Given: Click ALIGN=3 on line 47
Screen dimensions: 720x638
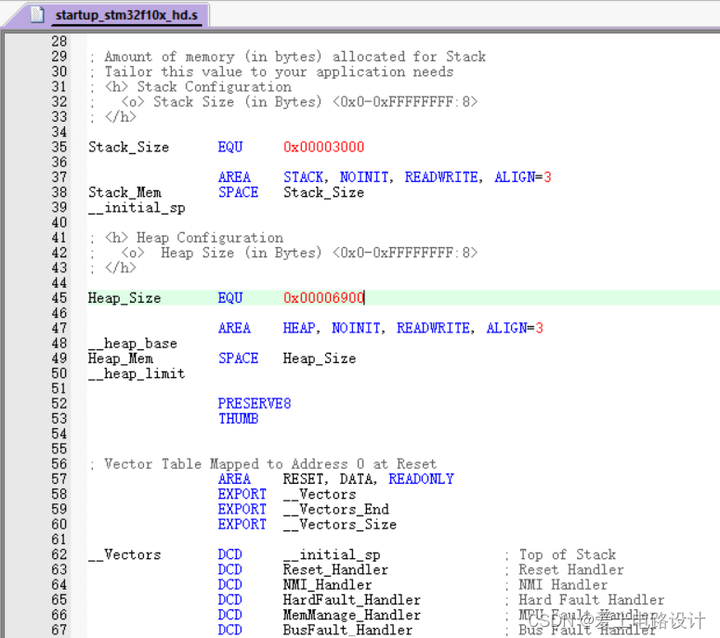Looking at the screenshot, I should [x=515, y=328].
